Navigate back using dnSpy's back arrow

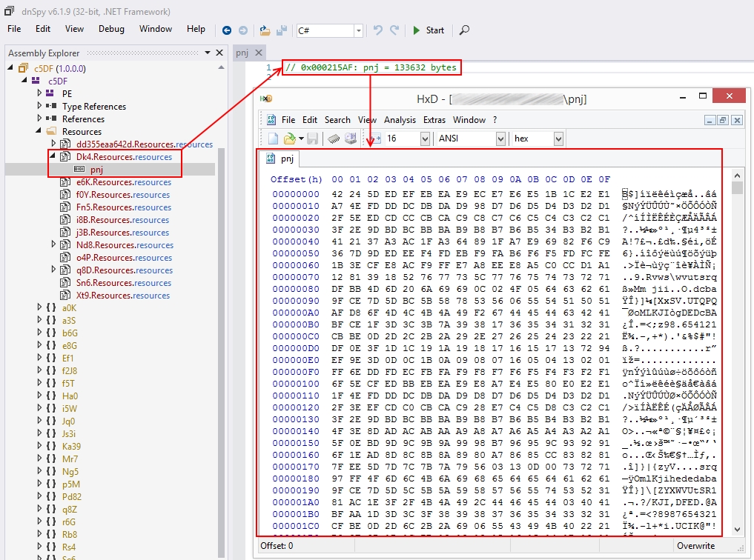point(228,30)
